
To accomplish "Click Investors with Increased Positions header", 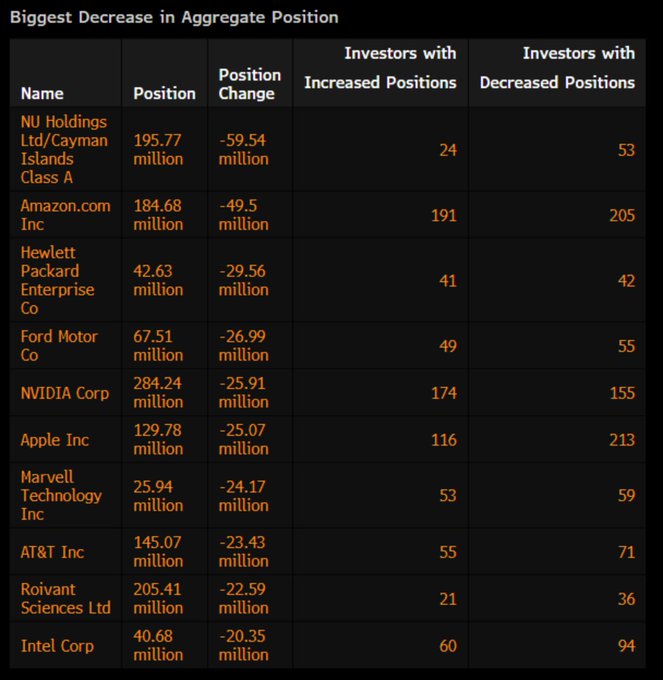I will click(380, 68).
